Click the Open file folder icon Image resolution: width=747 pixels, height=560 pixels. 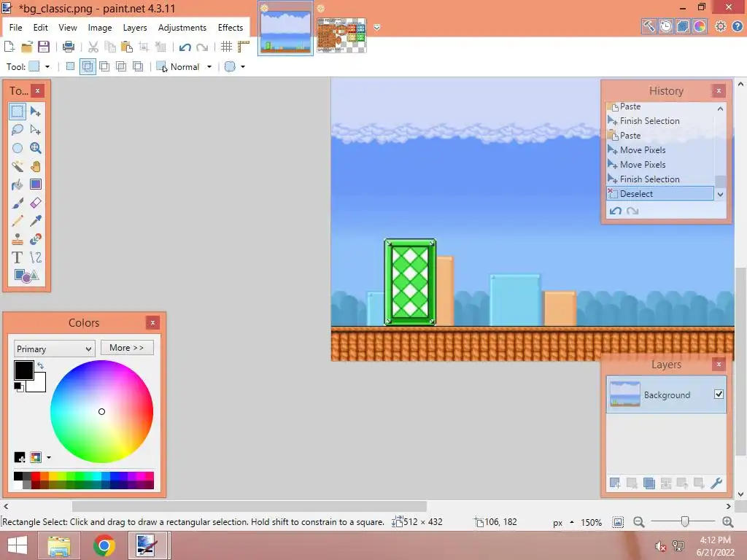[x=27, y=47]
